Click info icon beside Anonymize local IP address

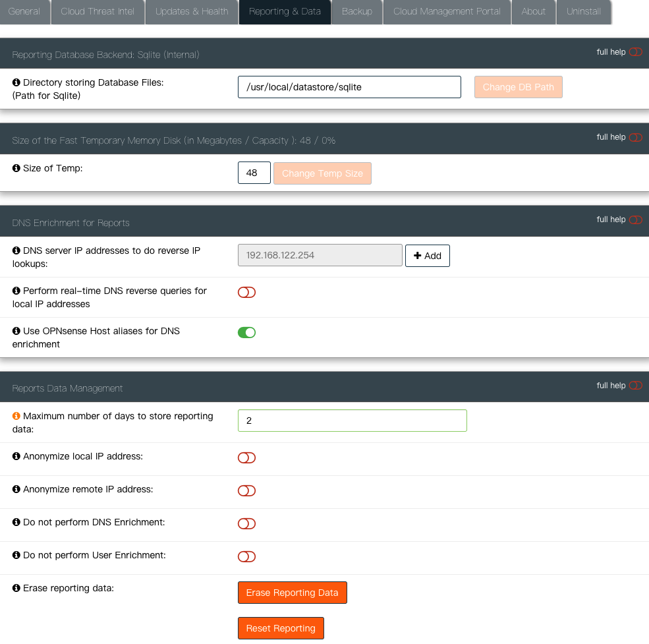point(16,456)
